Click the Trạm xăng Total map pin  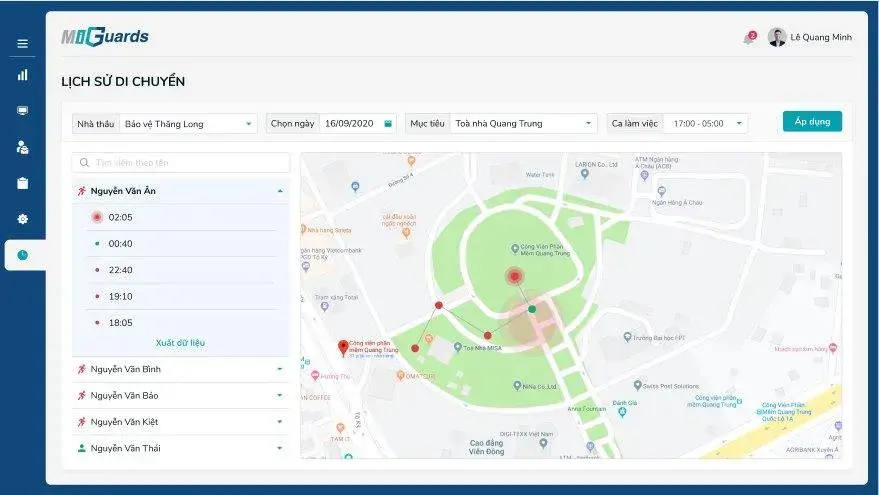pyautogui.click(x=325, y=306)
